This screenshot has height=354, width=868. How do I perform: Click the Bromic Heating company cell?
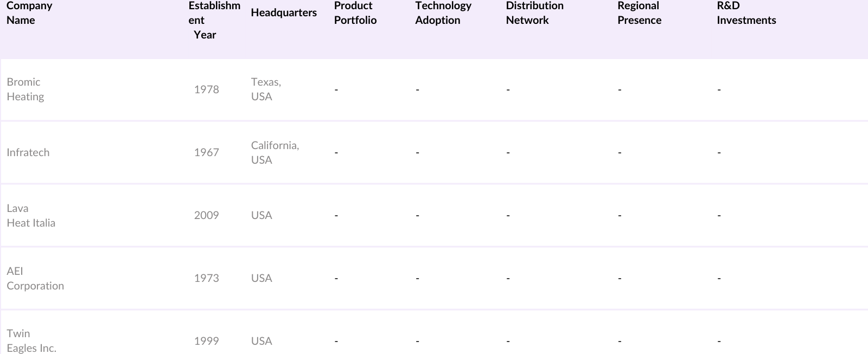point(25,89)
